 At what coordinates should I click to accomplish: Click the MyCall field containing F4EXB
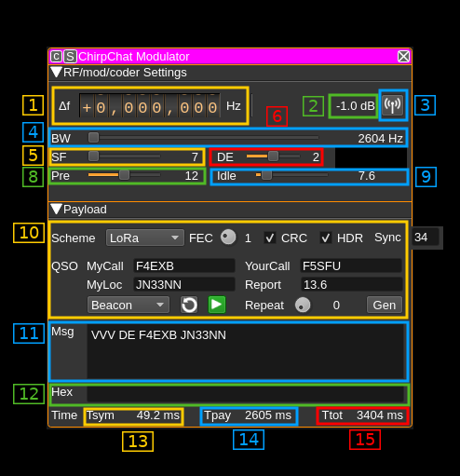184,266
